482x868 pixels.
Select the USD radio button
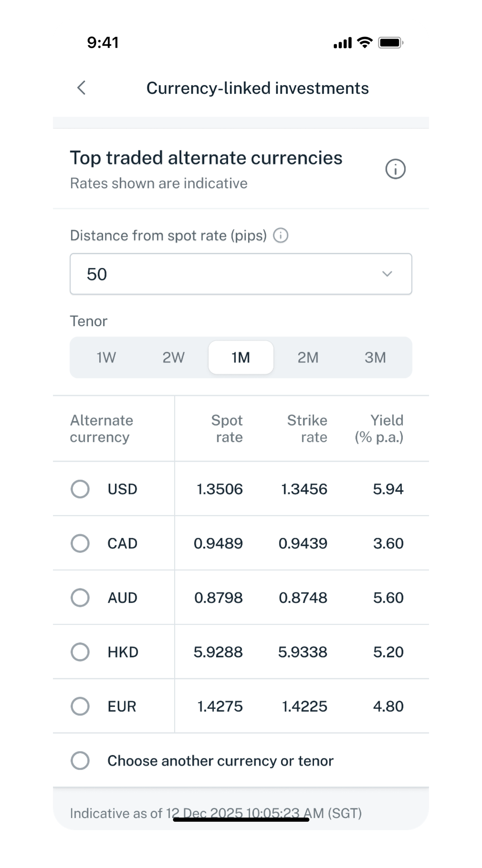80,489
